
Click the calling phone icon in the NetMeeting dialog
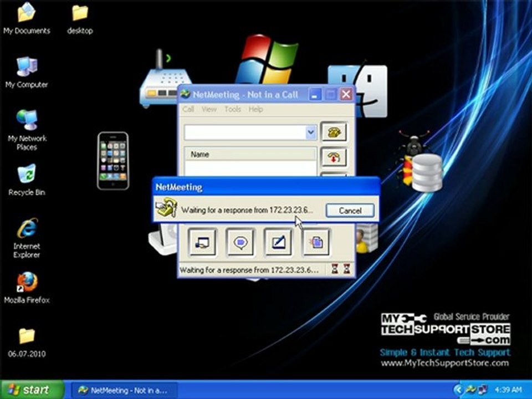[166, 208]
